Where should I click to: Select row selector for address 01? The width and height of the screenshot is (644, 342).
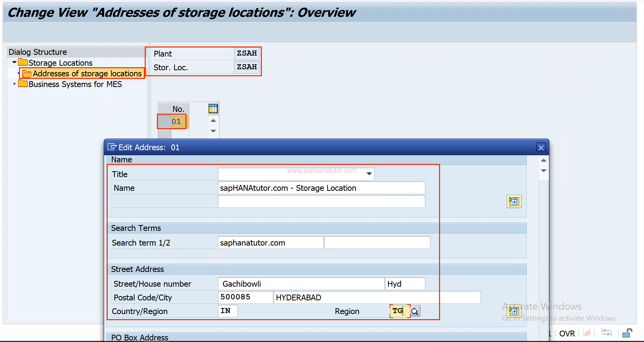164,122
